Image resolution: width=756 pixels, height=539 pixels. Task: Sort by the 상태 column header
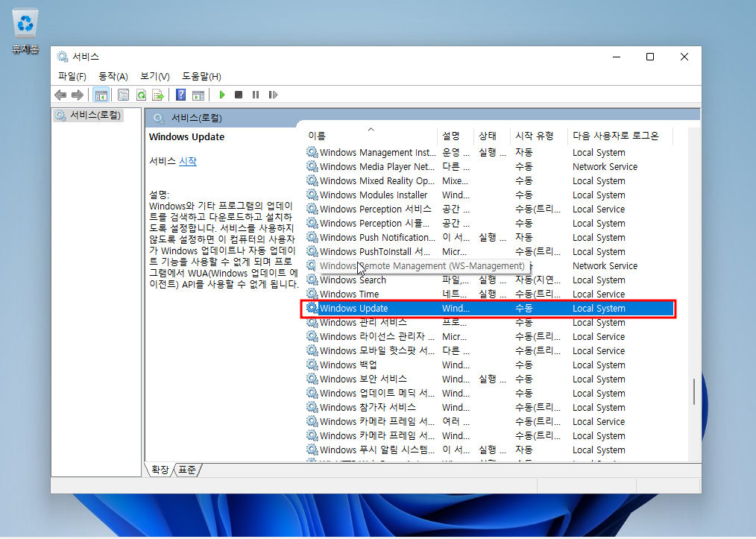tap(492, 136)
